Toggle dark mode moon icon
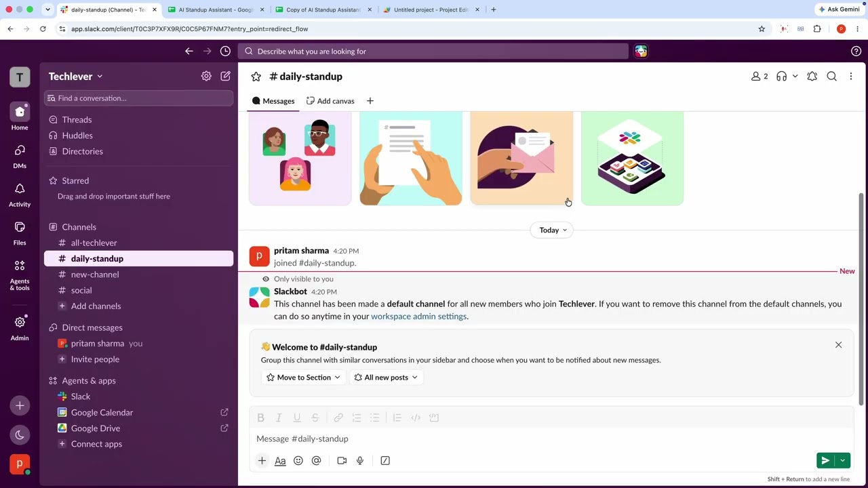Viewport: 868px width, 488px height. (20, 435)
